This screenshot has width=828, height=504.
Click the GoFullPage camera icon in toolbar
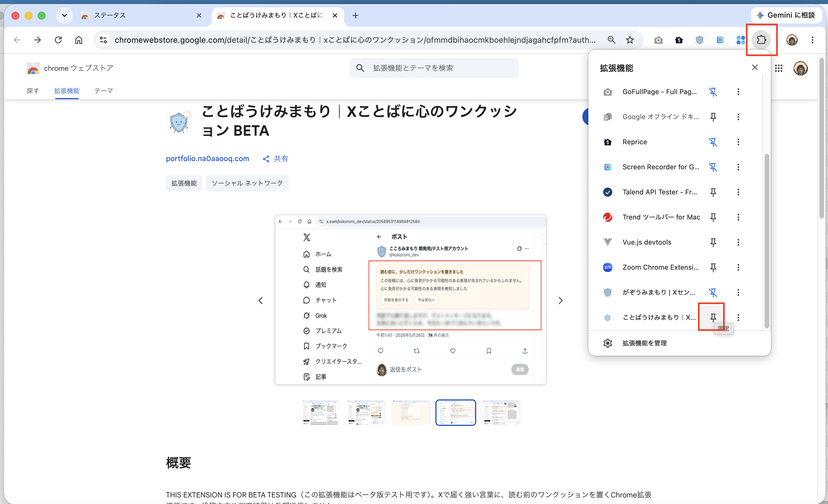tap(658, 40)
